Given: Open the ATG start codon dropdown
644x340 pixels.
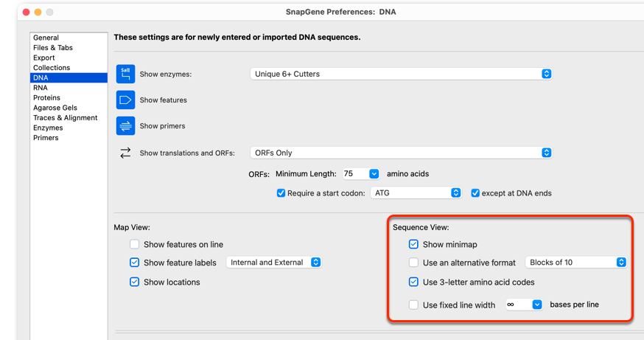Looking at the screenshot, I should 416,192.
